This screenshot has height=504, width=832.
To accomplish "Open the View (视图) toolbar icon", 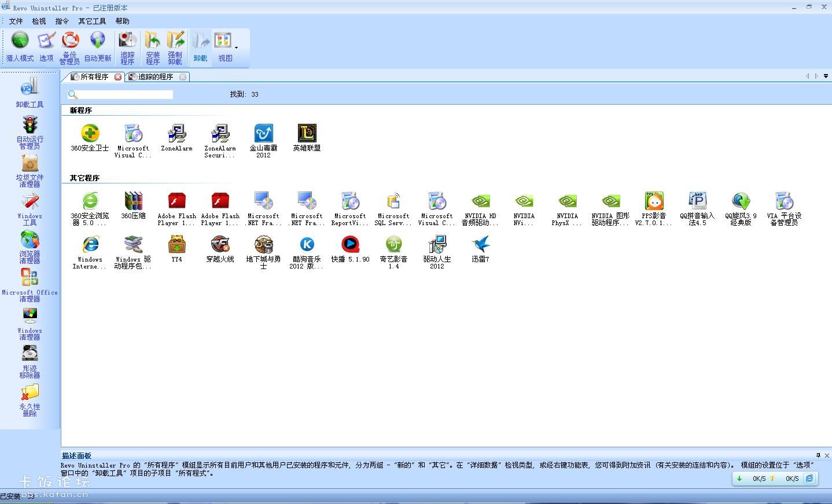I will click(224, 47).
